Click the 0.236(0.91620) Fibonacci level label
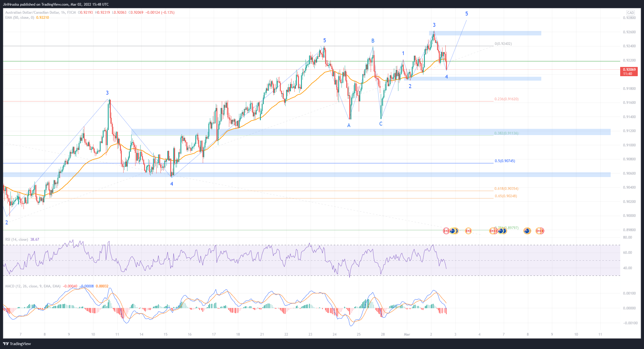Viewport: 644px width, 349px height. [x=506, y=99]
